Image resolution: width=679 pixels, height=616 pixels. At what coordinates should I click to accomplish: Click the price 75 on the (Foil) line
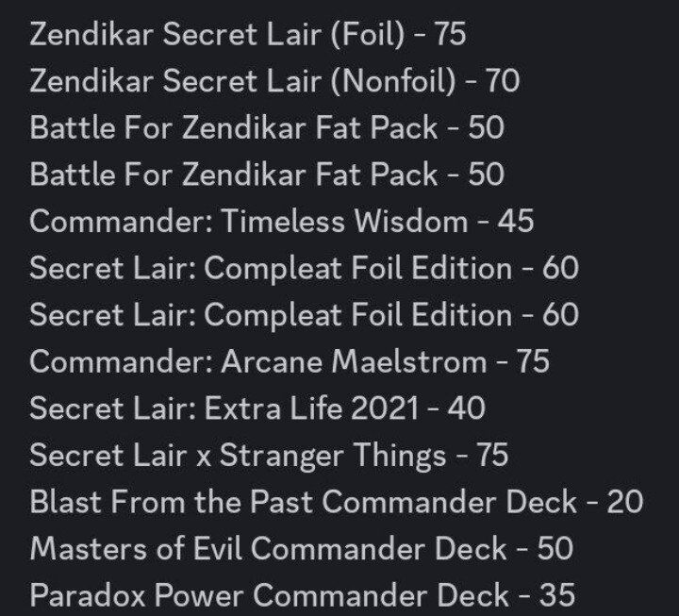click(448, 35)
